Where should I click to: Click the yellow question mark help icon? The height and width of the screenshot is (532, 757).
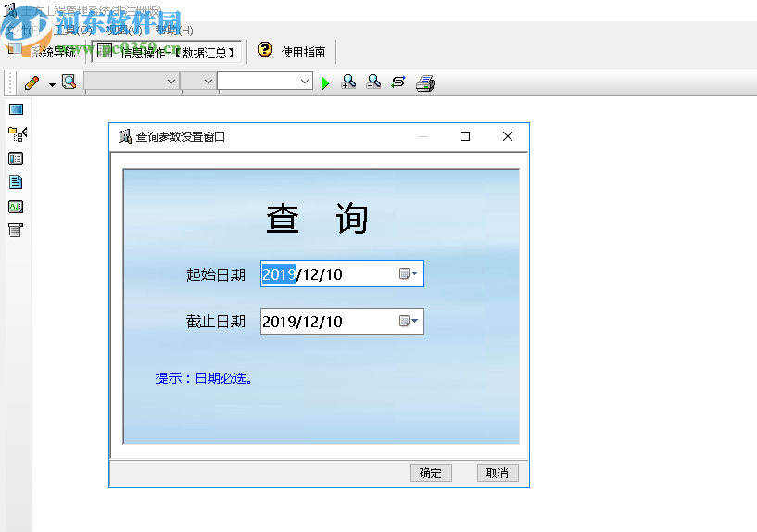coord(265,50)
